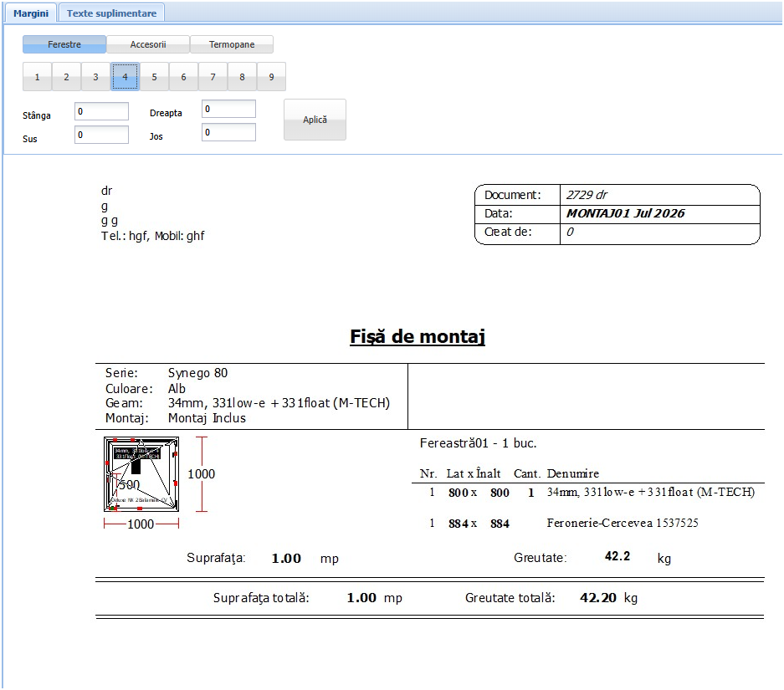Choose layout number 7
The width and height of the screenshot is (784, 690).
[x=213, y=77]
